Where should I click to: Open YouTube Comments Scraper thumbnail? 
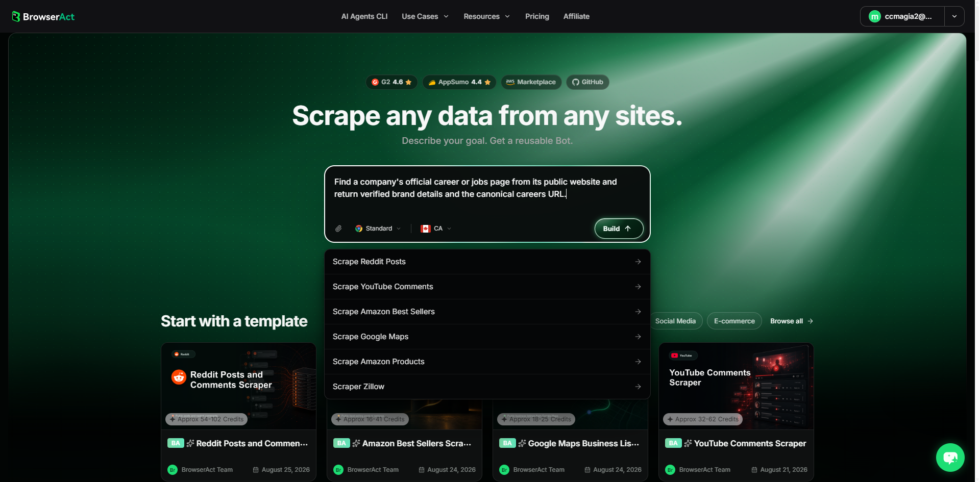(x=736, y=386)
